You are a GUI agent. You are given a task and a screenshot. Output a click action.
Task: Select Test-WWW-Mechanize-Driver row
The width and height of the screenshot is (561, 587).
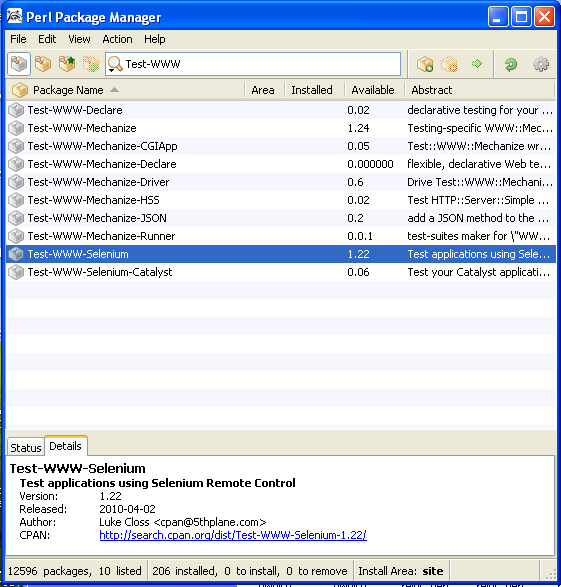[281, 182]
